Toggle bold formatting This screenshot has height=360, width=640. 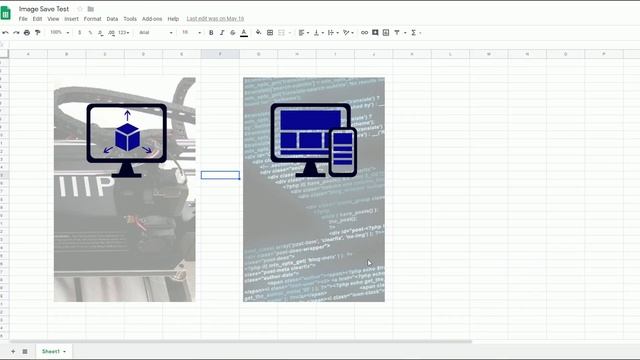pos(211,33)
